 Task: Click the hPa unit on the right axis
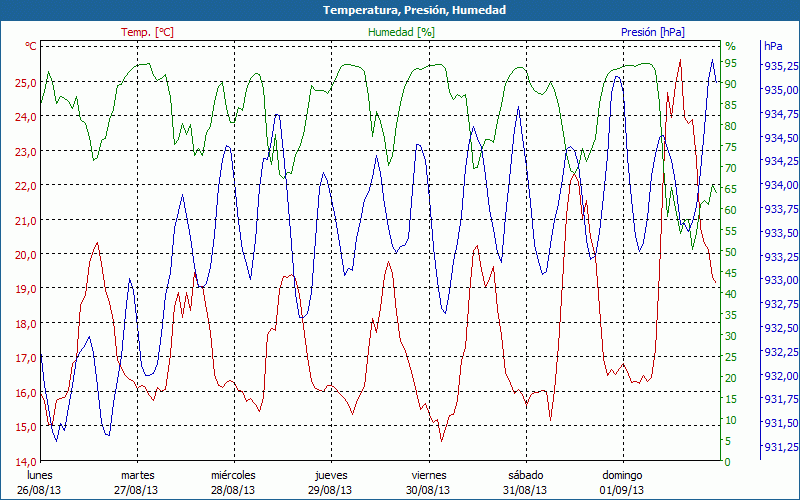tap(773, 46)
